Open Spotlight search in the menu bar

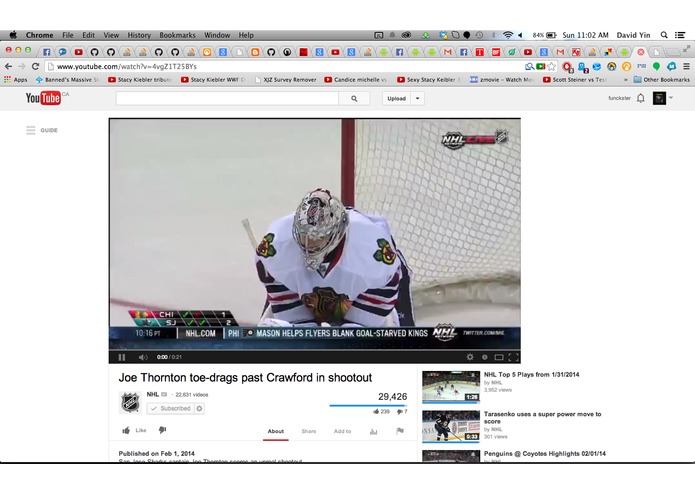[x=664, y=35]
